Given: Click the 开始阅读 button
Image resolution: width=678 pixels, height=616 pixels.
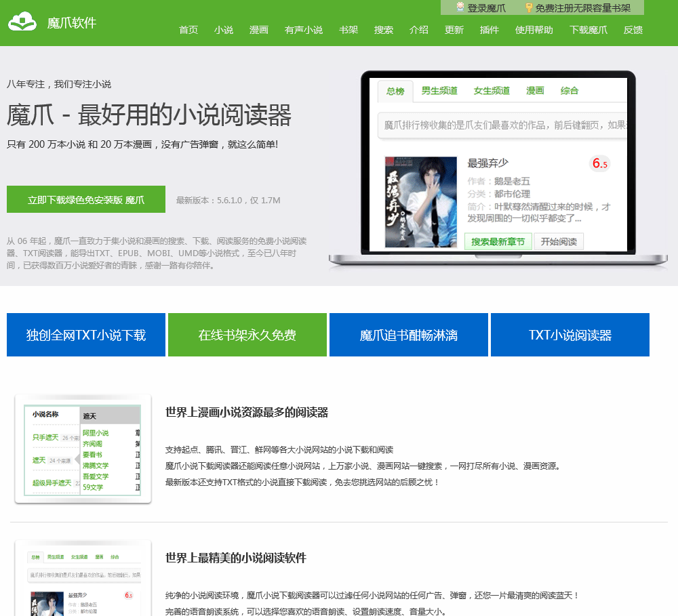Looking at the screenshot, I should (559, 242).
